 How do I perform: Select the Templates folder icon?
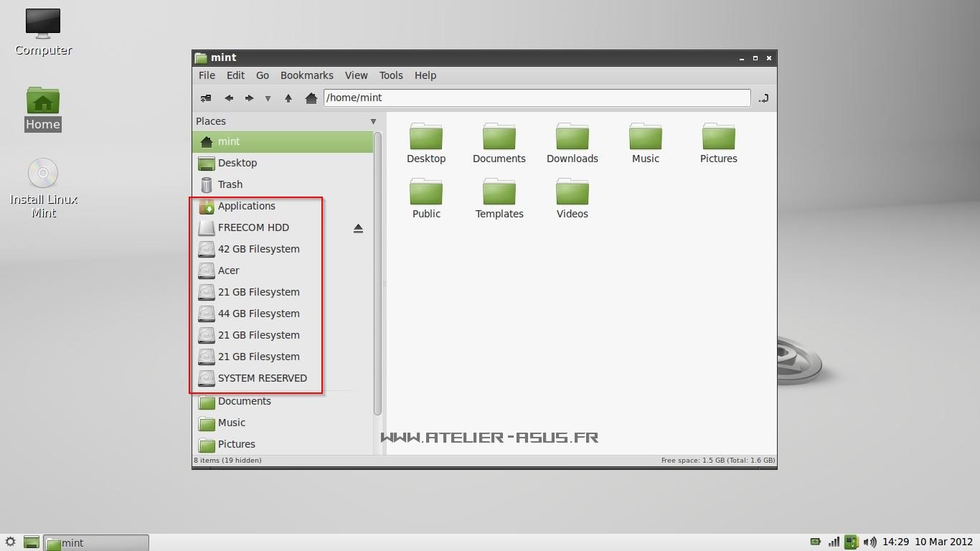499,199
